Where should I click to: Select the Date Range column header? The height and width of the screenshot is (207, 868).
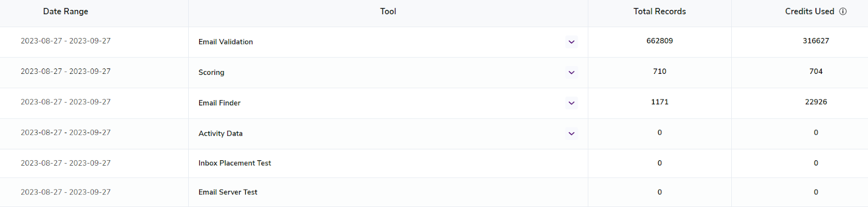tap(66, 11)
